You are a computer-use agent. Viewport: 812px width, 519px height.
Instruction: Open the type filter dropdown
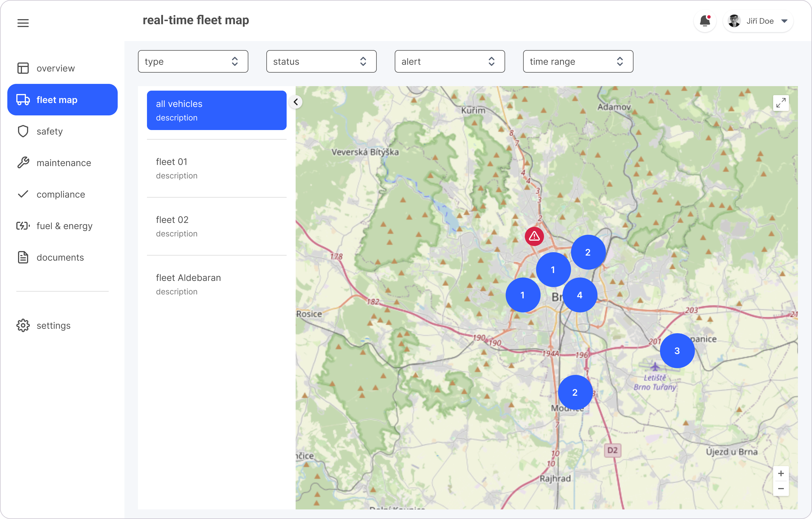(193, 61)
